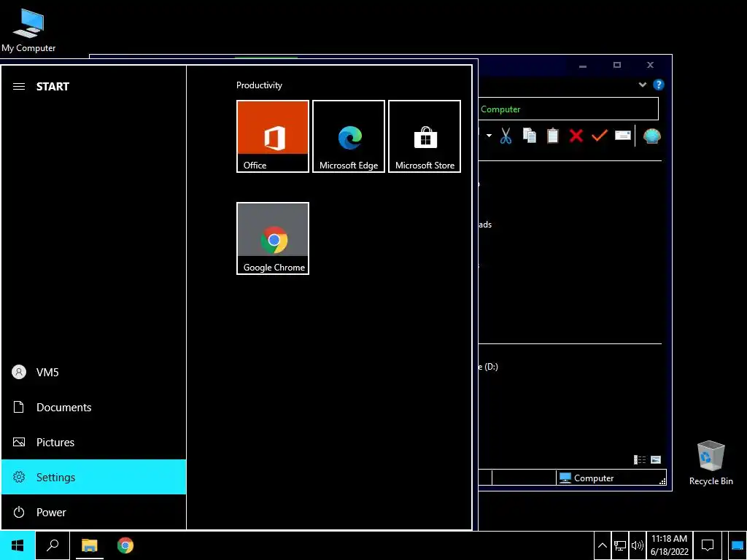
Task: Click Cut scissors in Explorer toolbar
Action: point(506,136)
